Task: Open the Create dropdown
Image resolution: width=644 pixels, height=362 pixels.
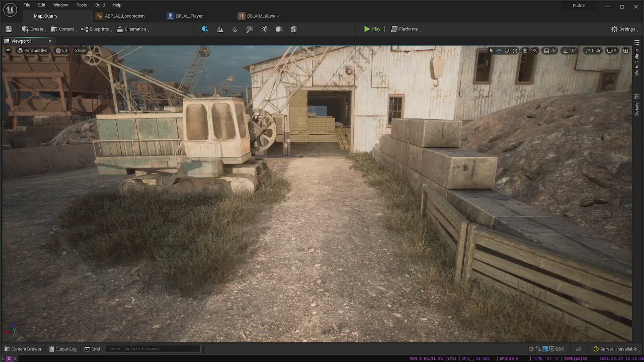Action: pos(33,29)
